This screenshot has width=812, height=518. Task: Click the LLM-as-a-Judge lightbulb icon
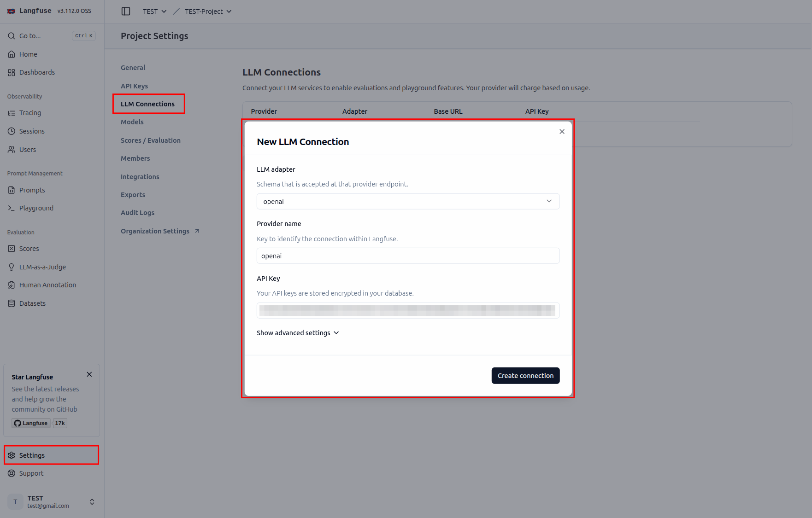tap(12, 267)
